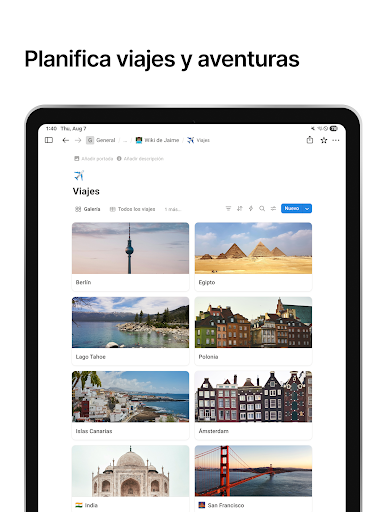The image size is (384, 512).
Task: Click the Berlín card title
Action: point(83,282)
